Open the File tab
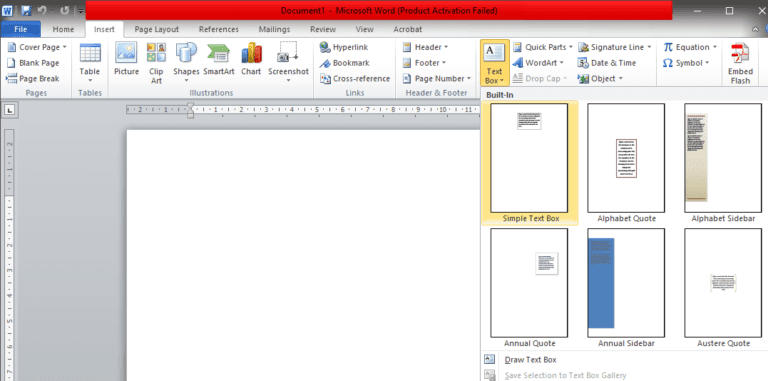The width and height of the screenshot is (768, 381). [21, 29]
